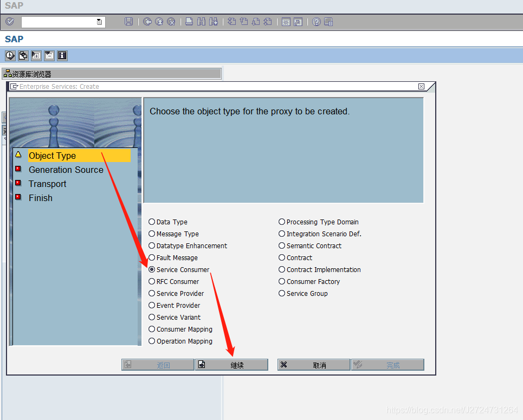Select the Consumer Mapping radio button

click(152, 329)
